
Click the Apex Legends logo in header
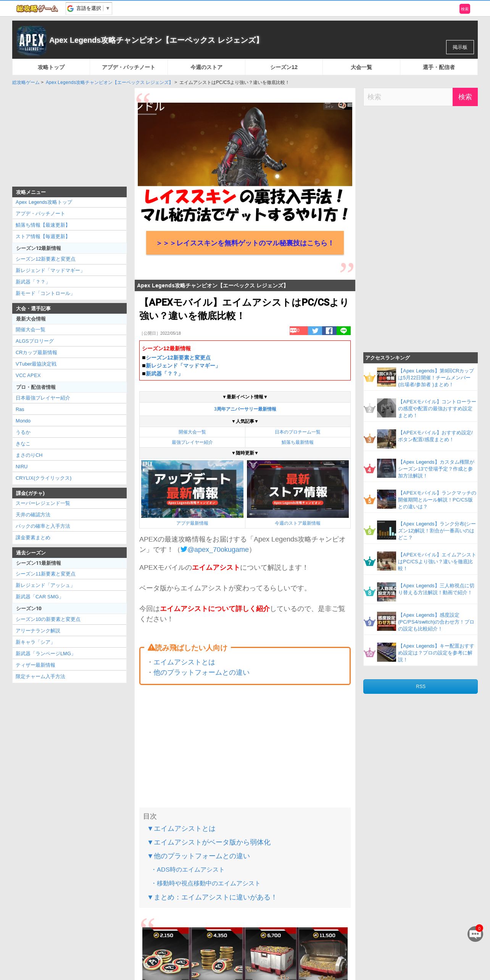[31, 40]
